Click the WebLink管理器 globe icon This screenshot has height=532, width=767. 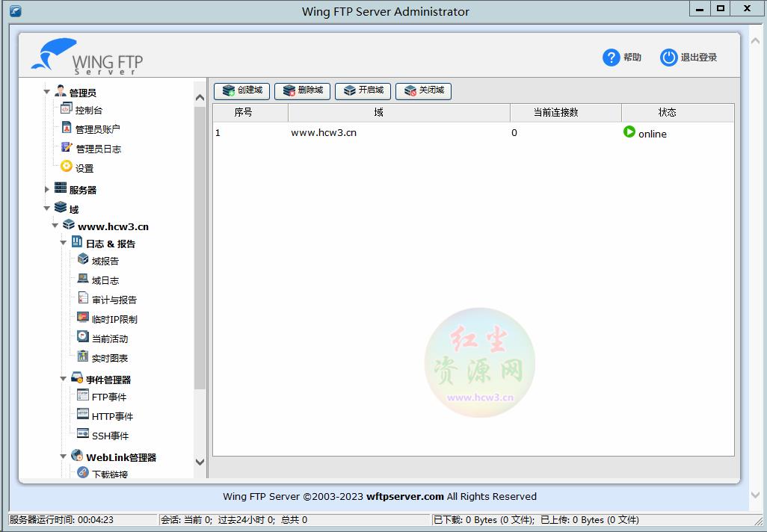pyautogui.click(x=77, y=455)
